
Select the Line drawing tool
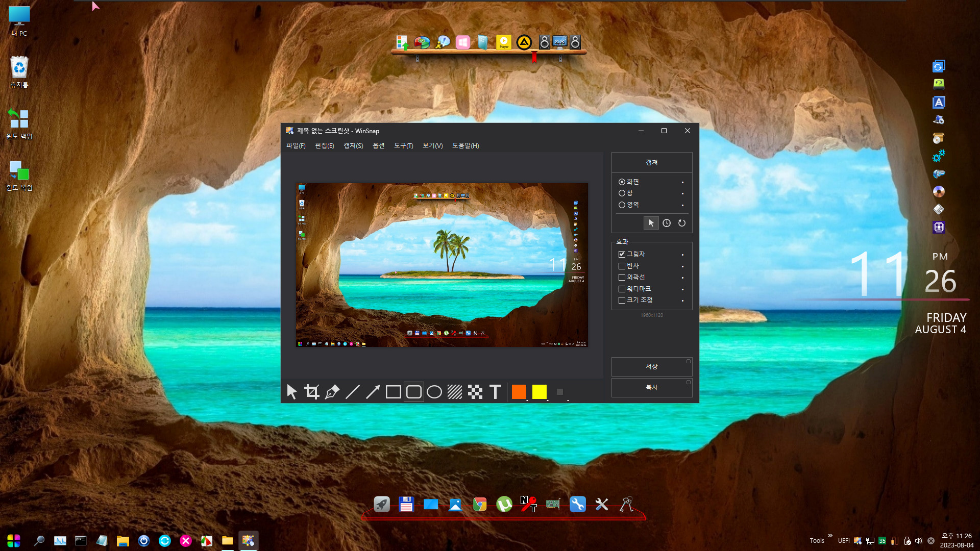(x=353, y=392)
